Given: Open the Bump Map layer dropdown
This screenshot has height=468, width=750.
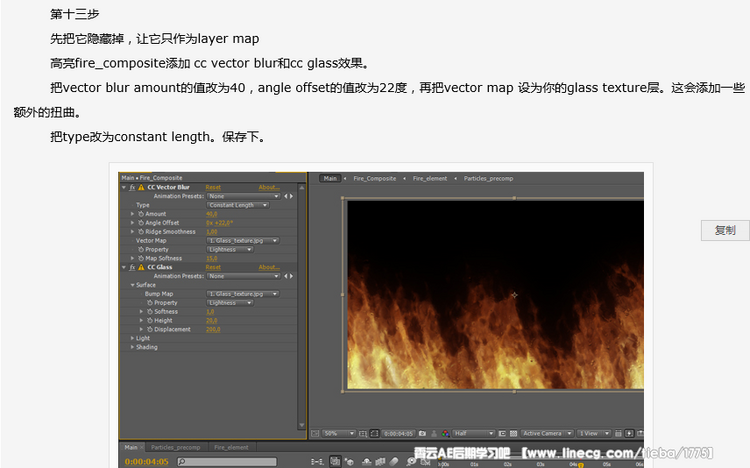Looking at the screenshot, I should click(x=243, y=294).
